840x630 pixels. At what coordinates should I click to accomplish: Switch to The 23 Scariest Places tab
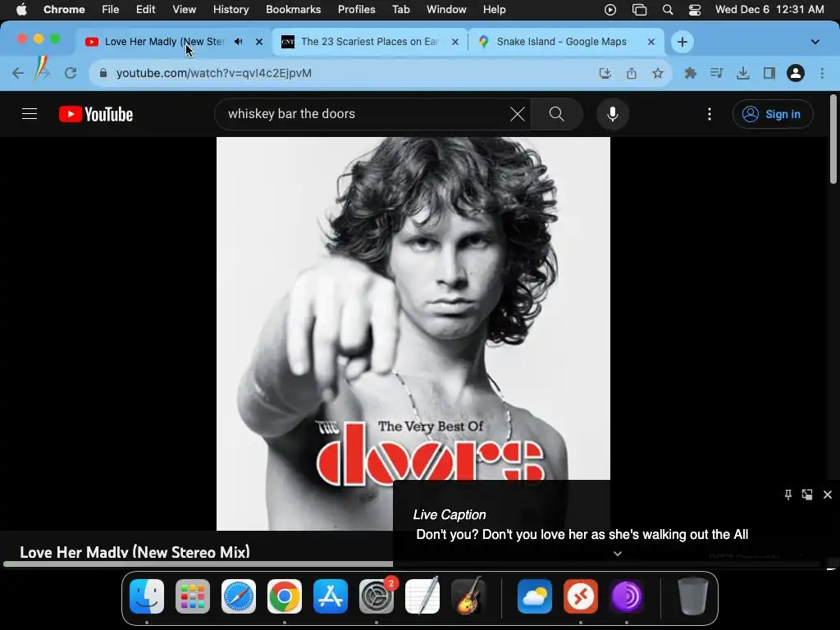[x=370, y=42]
